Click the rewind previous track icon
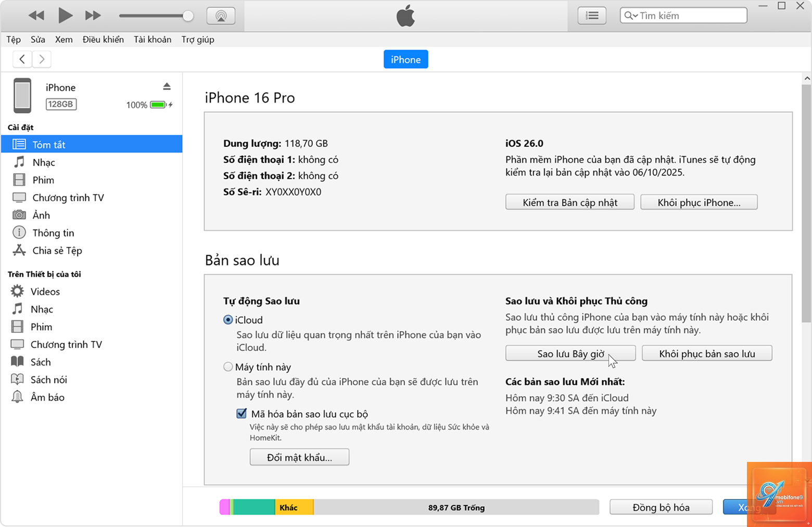The image size is (812, 527). pos(36,16)
